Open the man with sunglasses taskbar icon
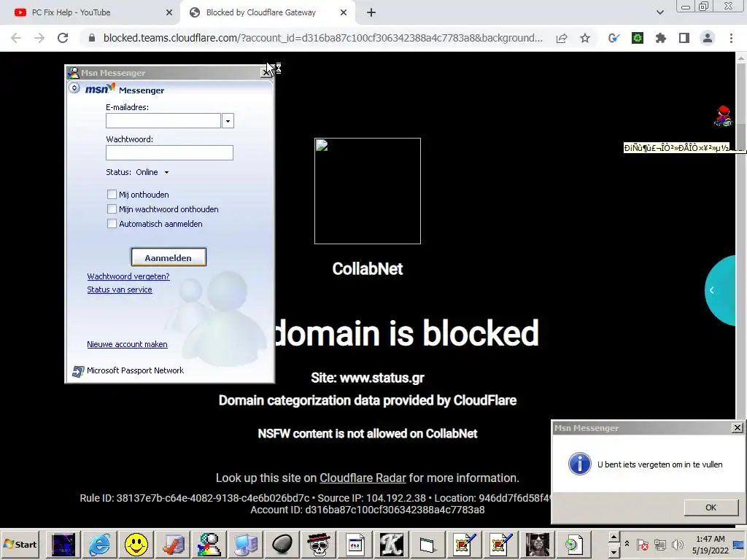747x560 pixels. click(538, 544)
